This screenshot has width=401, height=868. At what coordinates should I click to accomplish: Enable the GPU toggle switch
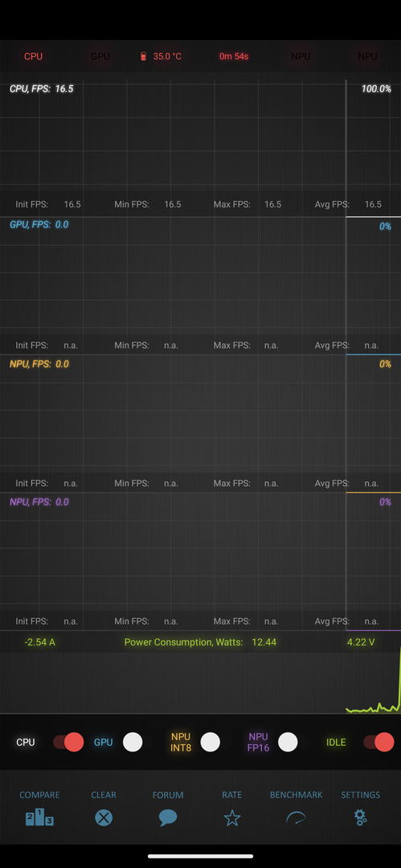(x=133, y=742)
